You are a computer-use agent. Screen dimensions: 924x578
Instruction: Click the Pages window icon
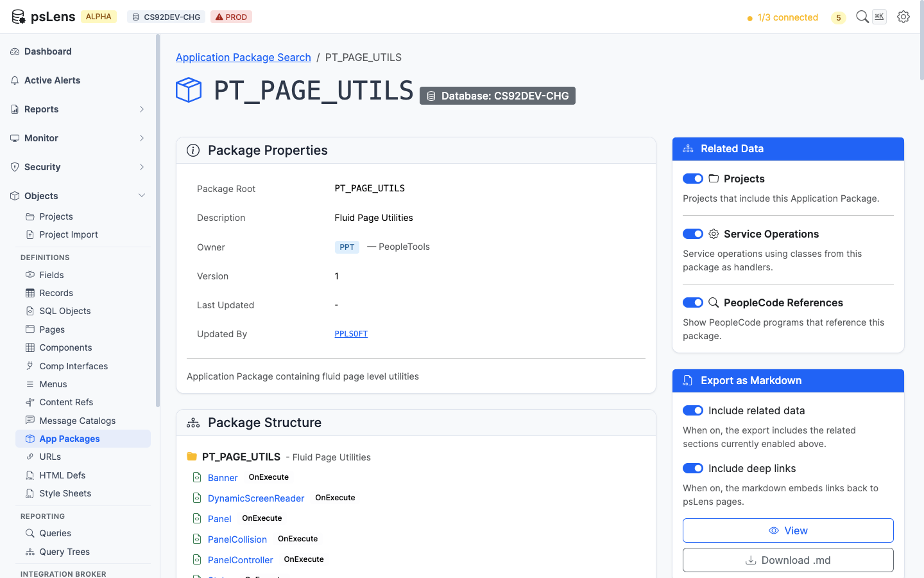point(30,329)
